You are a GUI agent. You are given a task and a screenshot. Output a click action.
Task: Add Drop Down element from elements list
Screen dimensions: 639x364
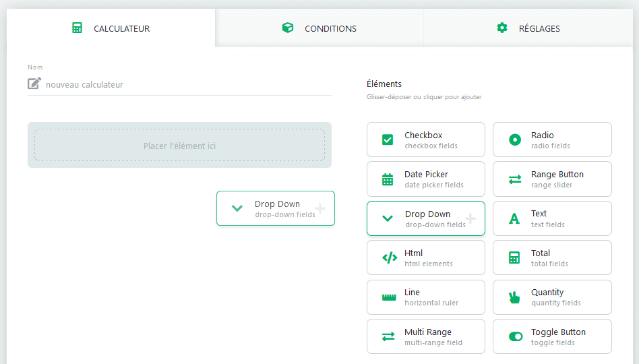tap(425, 218)
